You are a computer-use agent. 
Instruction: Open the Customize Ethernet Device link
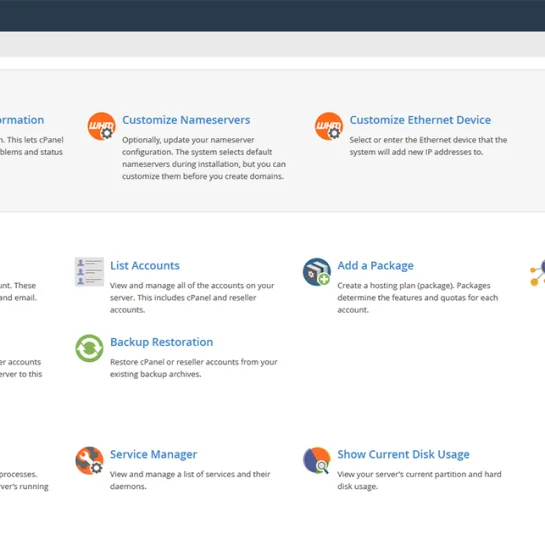(420, 120)
